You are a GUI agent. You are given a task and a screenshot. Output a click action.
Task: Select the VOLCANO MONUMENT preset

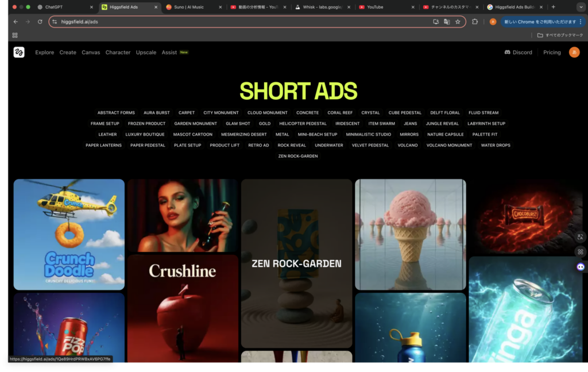click(x=449, y=145)
